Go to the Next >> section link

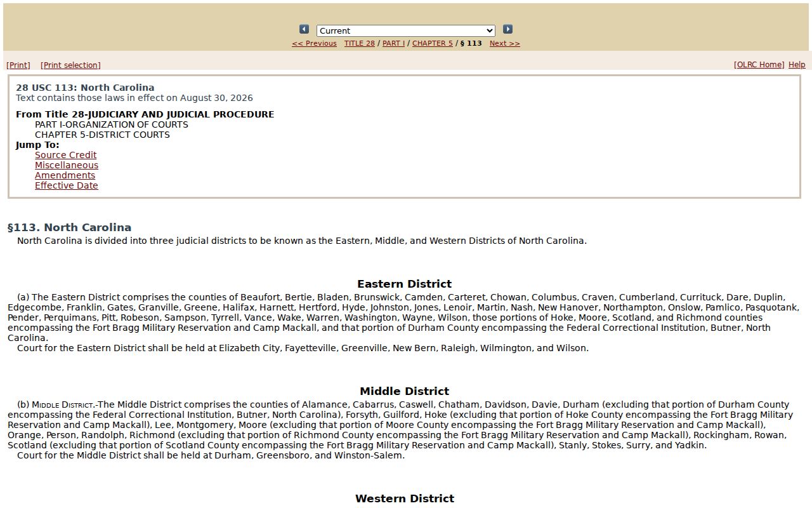click(505, 44)
